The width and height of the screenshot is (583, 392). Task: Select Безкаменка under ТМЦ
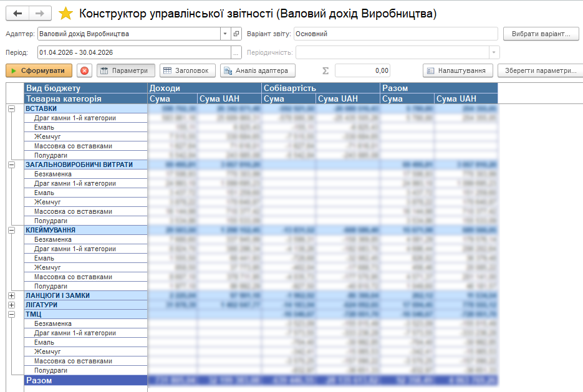[85, 323]
